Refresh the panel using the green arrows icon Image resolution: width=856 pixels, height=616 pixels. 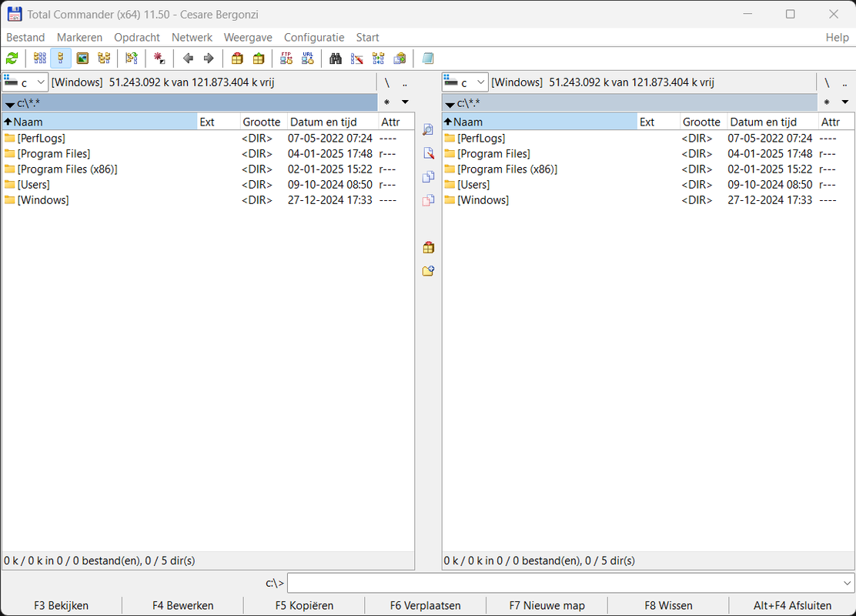(x=12, y=59)
